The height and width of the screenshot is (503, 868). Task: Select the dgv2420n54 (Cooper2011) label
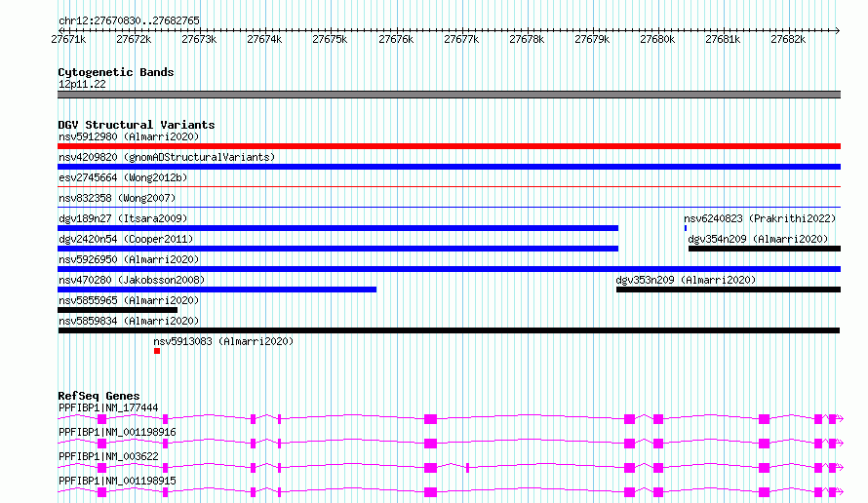point(126,239)
